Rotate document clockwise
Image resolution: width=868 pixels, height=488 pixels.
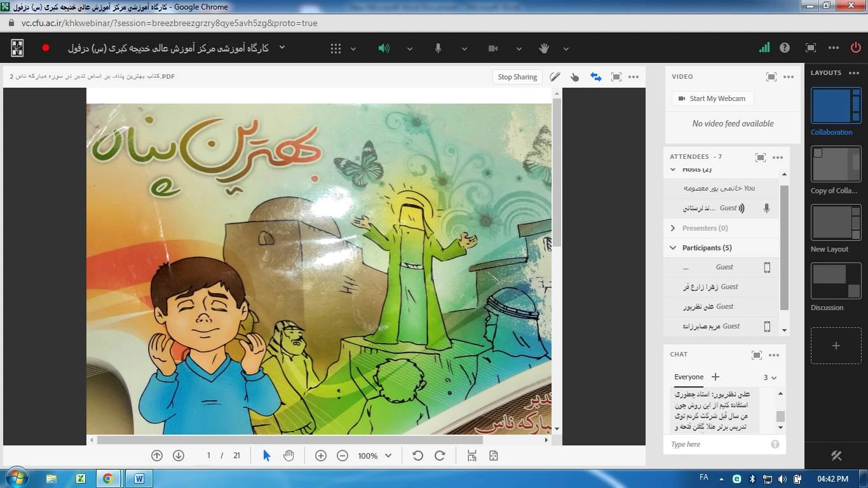440,456
